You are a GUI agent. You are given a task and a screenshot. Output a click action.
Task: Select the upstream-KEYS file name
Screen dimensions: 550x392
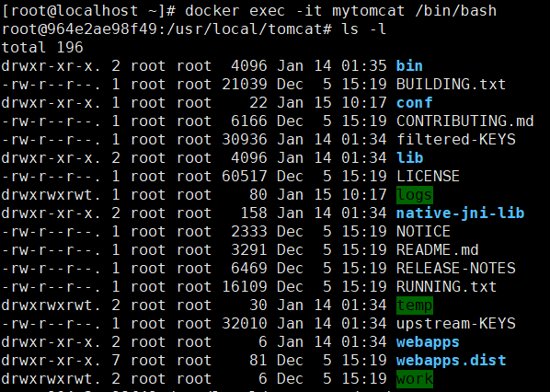click(455, 324)
